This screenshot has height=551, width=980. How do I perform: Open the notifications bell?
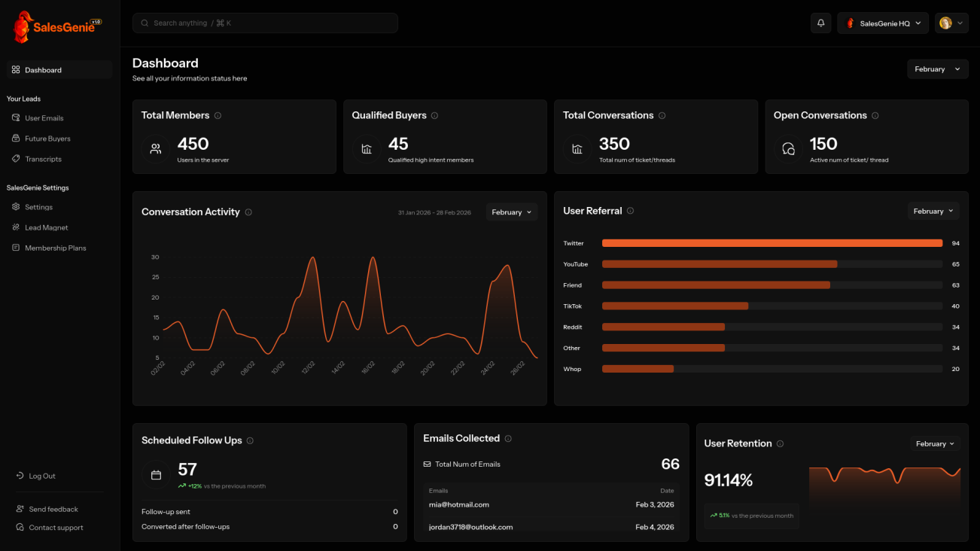click(x=820, y=23)
